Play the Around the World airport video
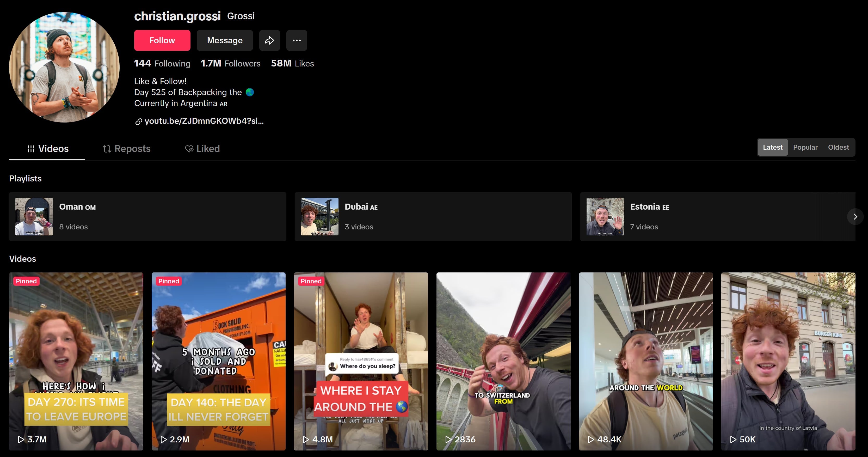The image size is (868, 457). tap(646, 361)
